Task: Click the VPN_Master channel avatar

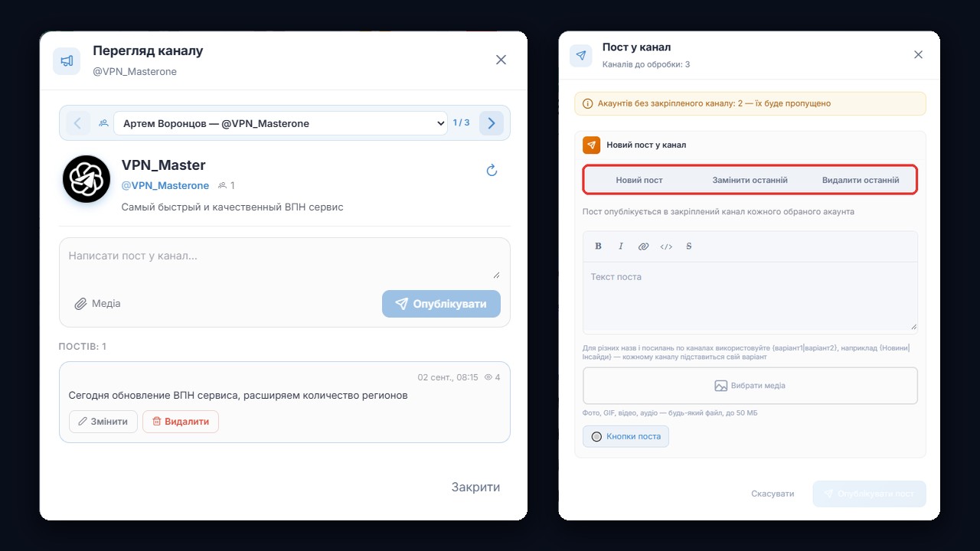Action: click(x=87, y=178)
